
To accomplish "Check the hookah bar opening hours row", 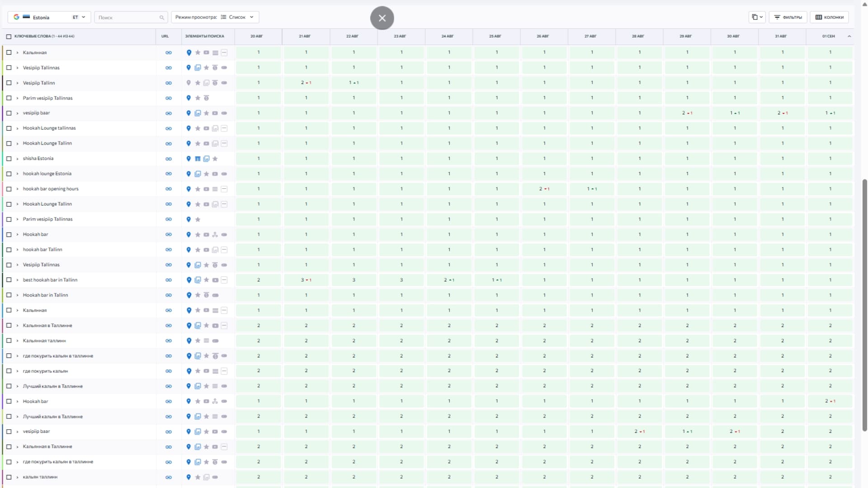I will pos(9,189).
